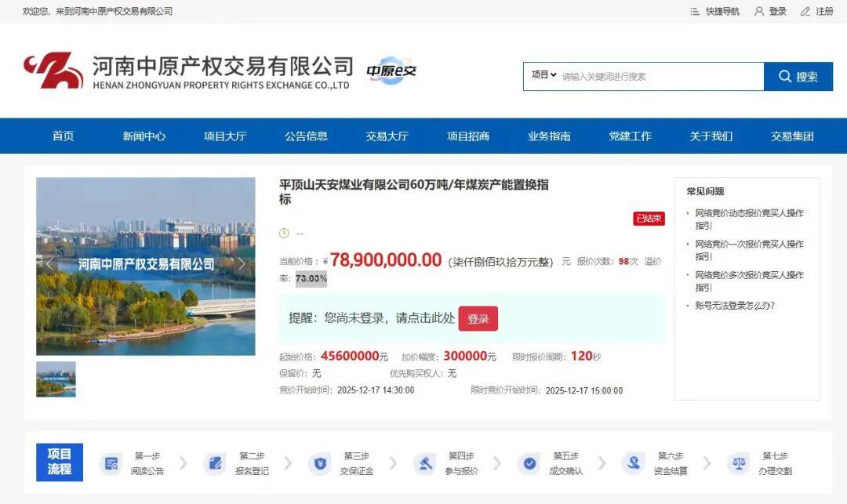Viewport: 847px width, 504px height.
Task: Go to 公告信息 in navigation bar
Action: point(307,136)
